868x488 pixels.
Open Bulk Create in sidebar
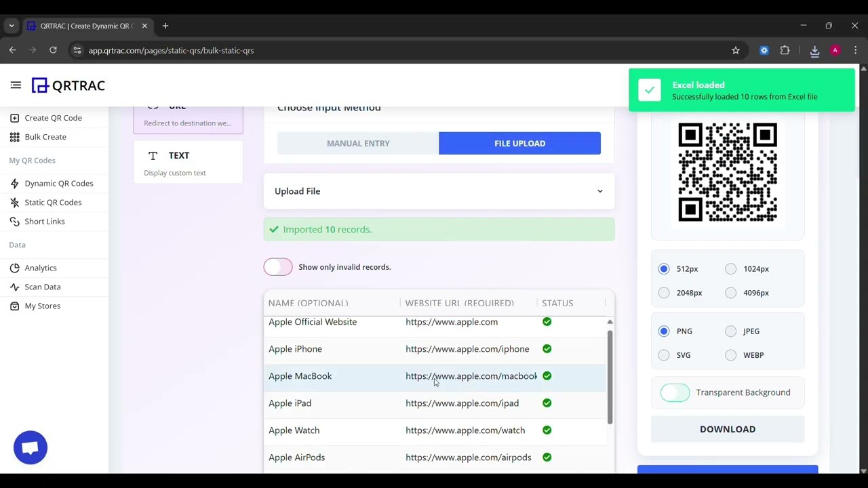click(x=45, y=137)
